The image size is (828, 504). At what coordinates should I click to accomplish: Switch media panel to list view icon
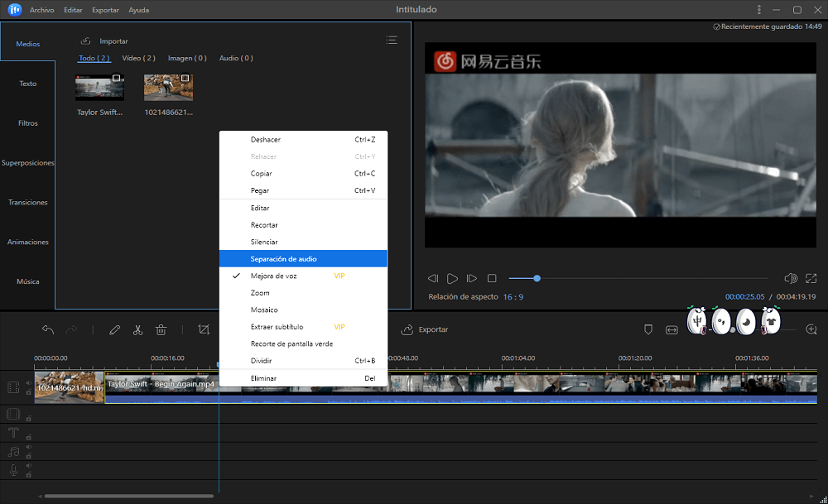coord(392,40)
